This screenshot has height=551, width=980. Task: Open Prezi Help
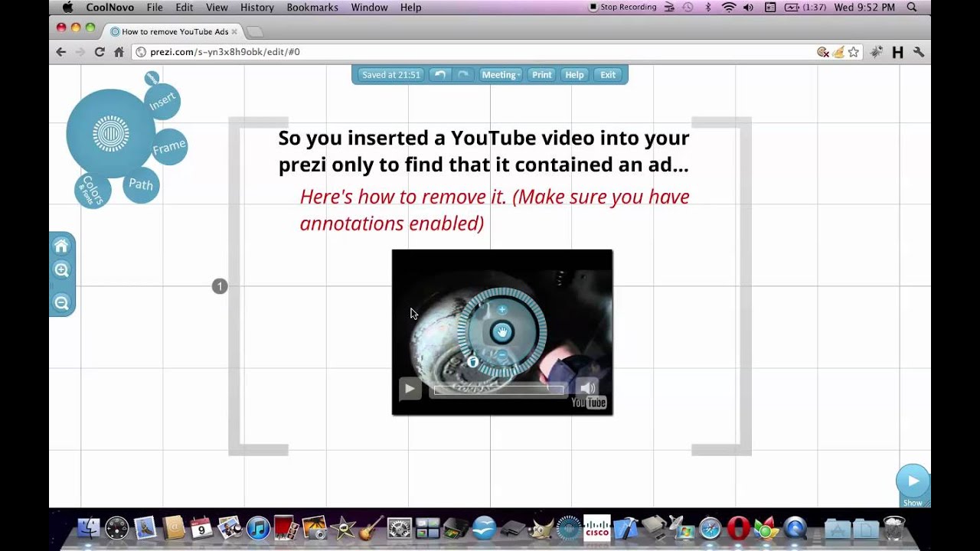pos(574,75)
